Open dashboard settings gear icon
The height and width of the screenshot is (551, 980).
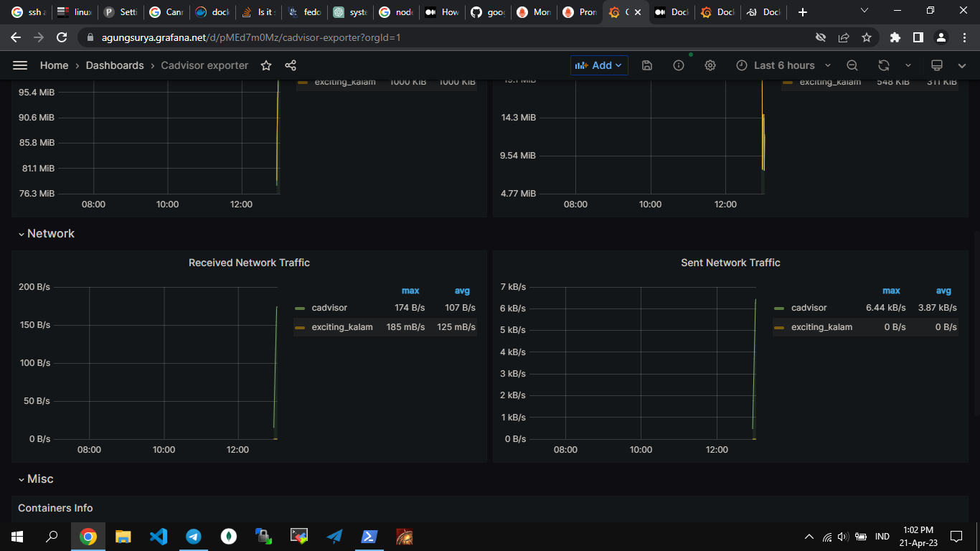[710, 65]
